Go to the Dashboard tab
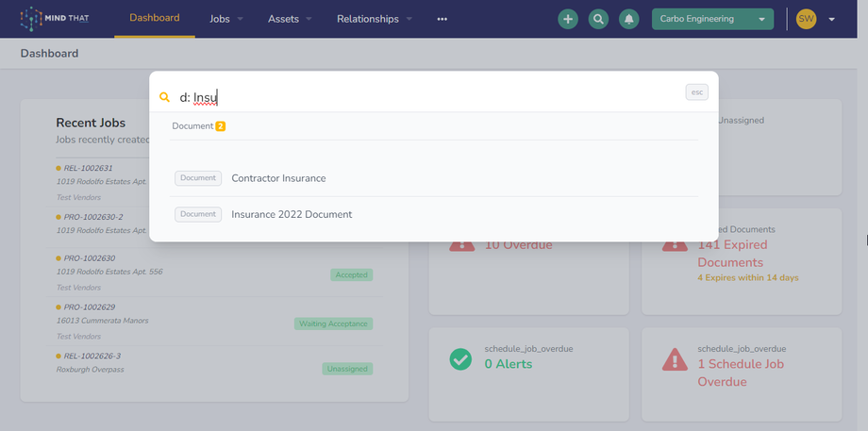This screenshot has width=868, height=431. pos(155,18)
